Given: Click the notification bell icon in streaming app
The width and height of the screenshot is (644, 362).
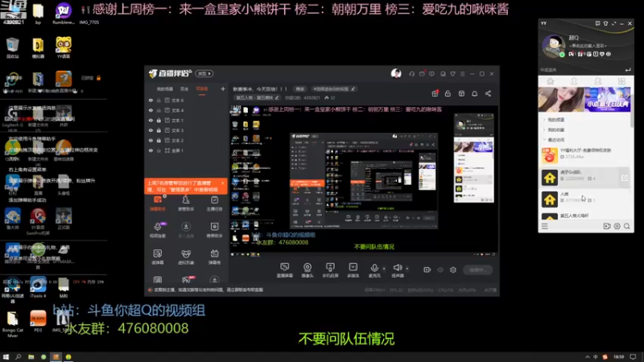Looking at the screenshot, I should point(474,93).
